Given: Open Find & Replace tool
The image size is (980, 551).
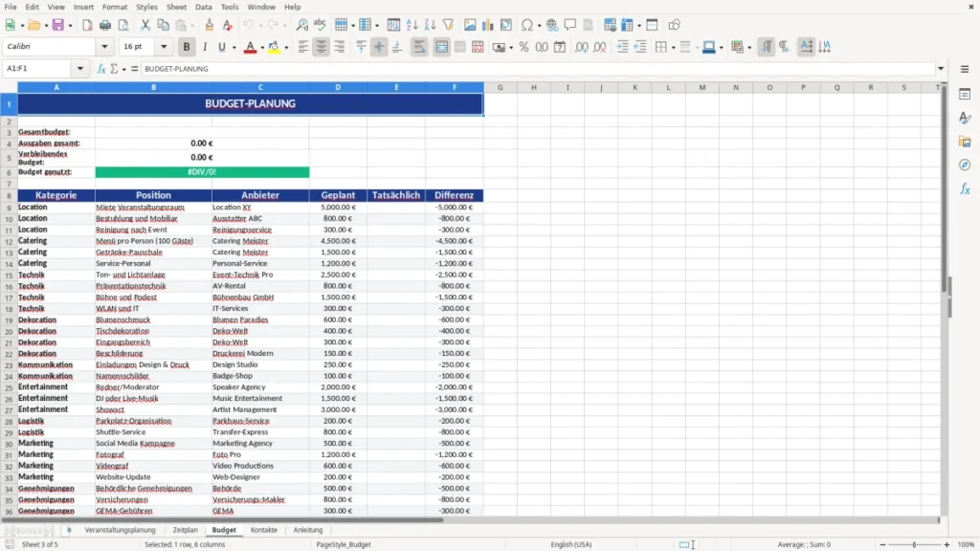Looking at the screenshot, I should coord(301,25).
